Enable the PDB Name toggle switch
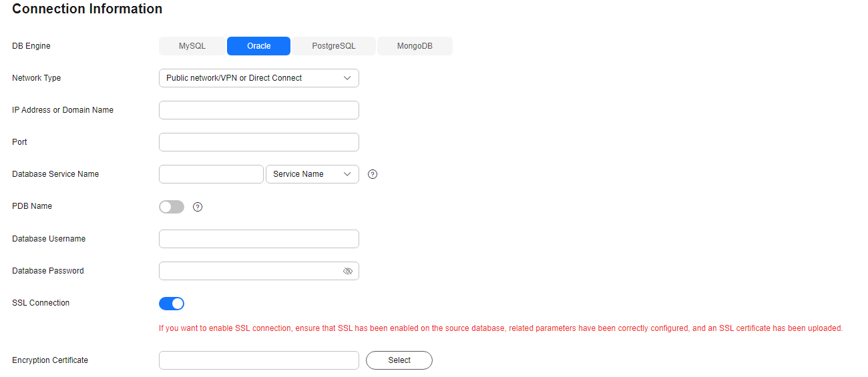 pos(172,207)
